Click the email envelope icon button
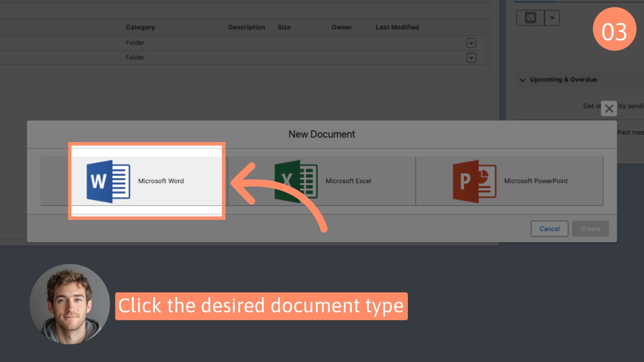Viewport: 644px width, 362px height. [x=530, y=18]
